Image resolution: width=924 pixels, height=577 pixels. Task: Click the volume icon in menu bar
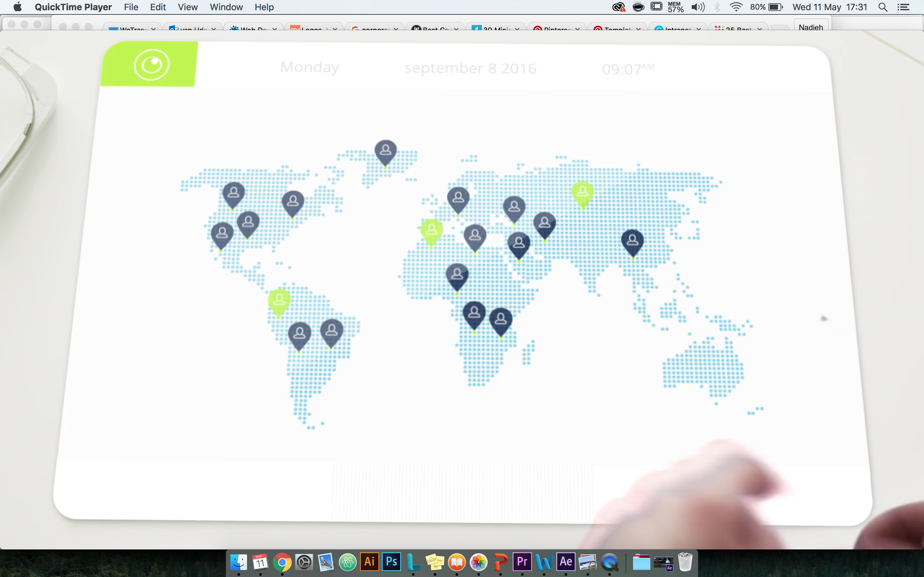click(x=697, y=7)
